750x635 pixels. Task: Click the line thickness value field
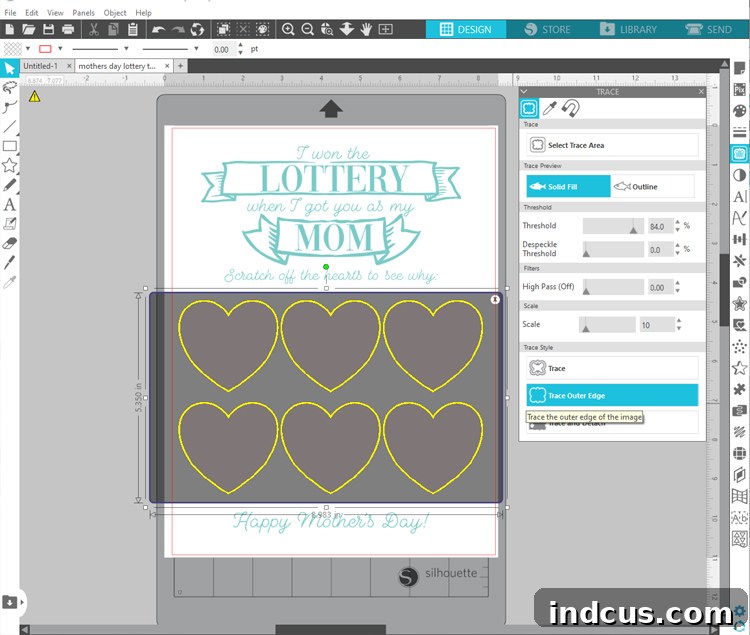pyautogui.click(x=223, y=49)
